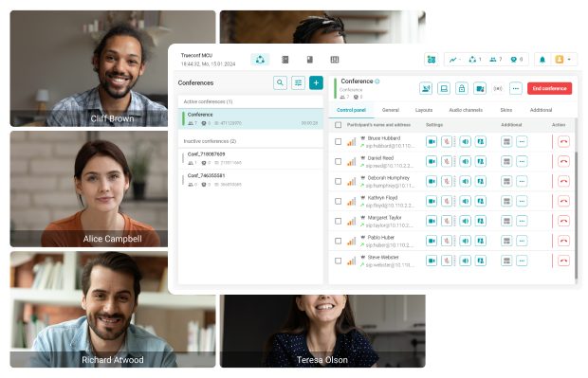The width and height of the screenshot is (588, 378).
Task: Toggle Bruce Hubbard's microphone
Action: point(447,141)
